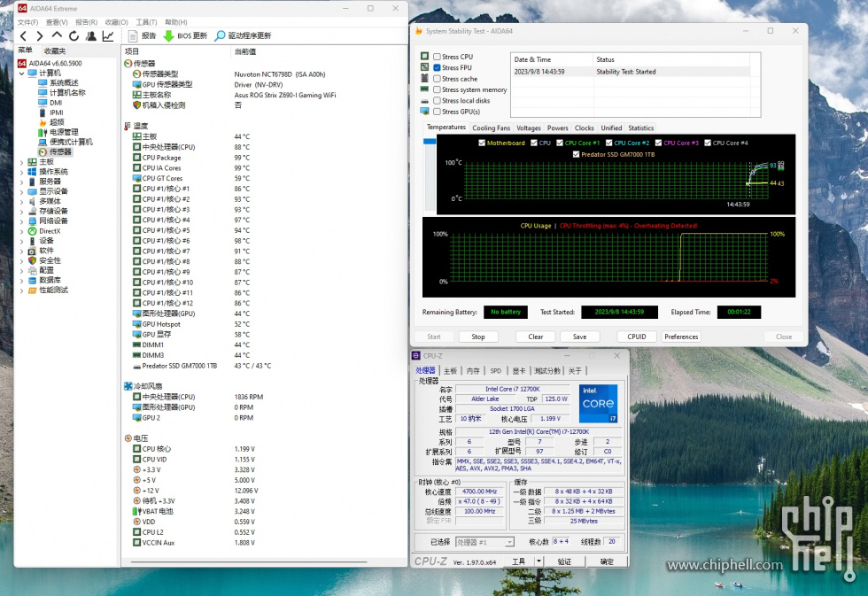The image size is (868, 596).
Task: Click the CPUID button
Action: click(x=637, y=337)
